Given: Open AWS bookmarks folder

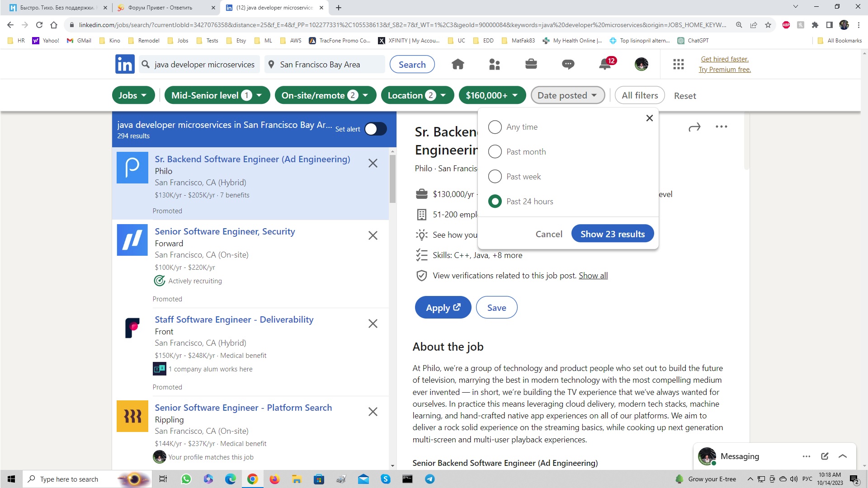Looking at the screenshot, I should 291,41.
